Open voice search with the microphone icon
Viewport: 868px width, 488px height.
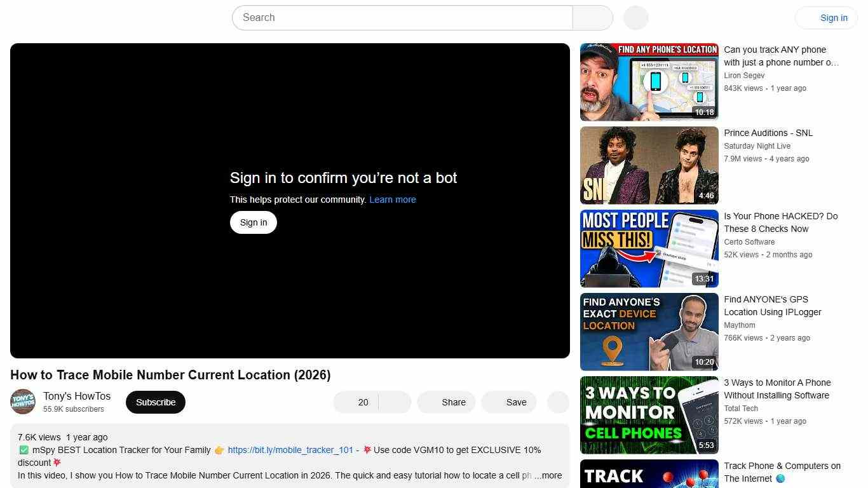[x=635, y=17]
